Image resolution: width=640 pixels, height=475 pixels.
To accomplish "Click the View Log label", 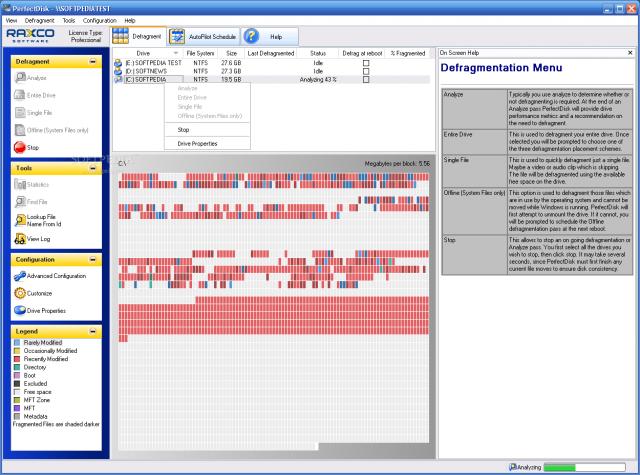I will click(x=38, y=239).
